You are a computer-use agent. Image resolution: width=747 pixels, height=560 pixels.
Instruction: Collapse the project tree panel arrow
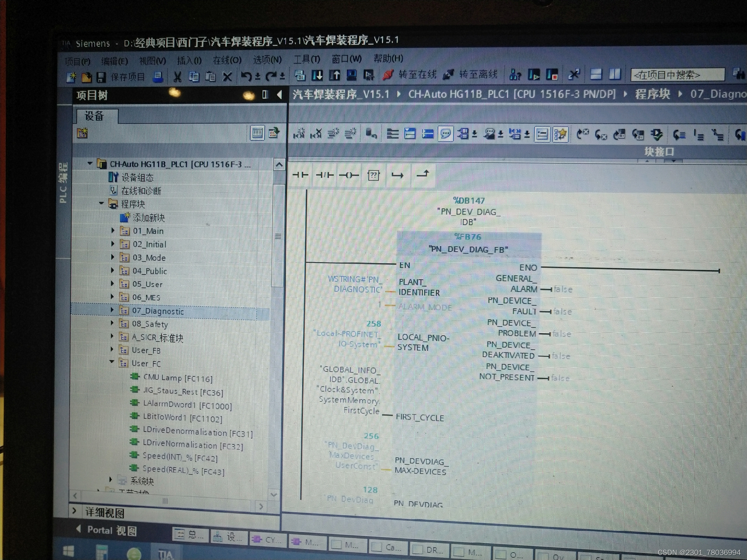(279, 94)
